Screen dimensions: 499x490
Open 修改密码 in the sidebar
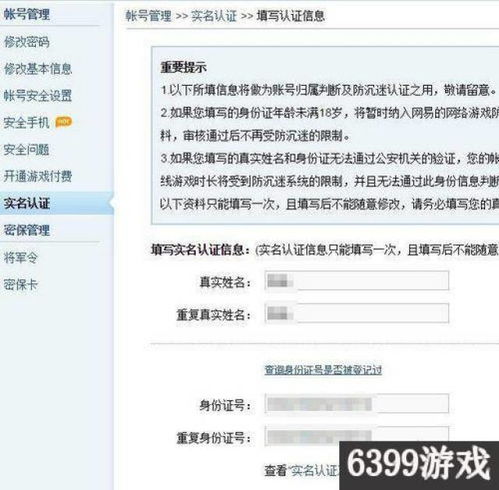coord(27,42)
